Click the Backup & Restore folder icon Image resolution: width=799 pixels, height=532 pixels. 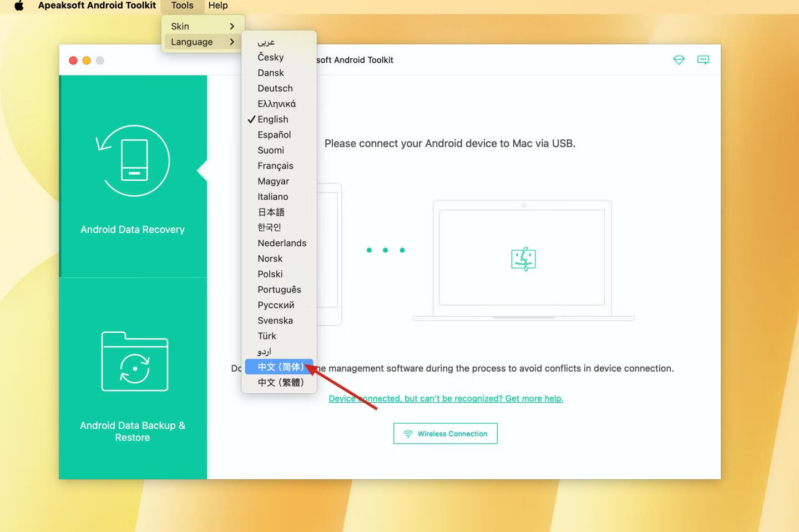pyautogui.click(x=134, y=361)
